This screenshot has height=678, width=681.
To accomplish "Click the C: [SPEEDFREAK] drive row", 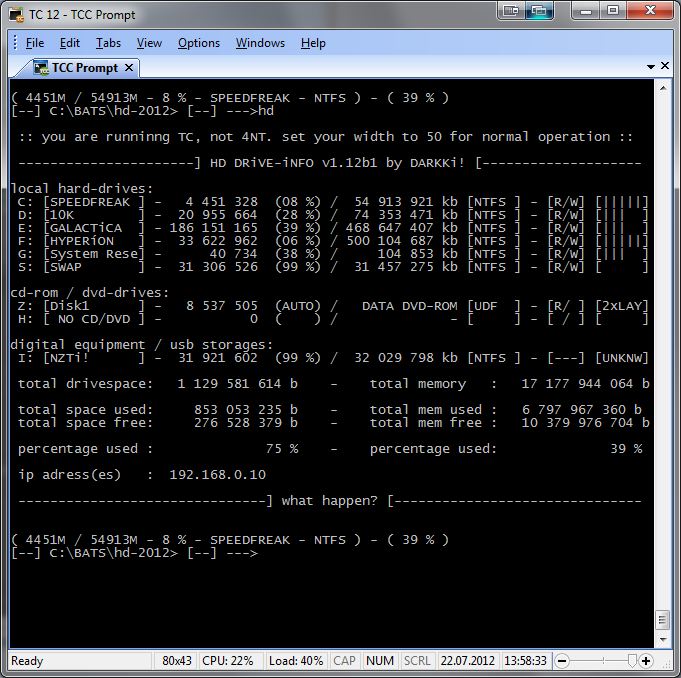I will click(x=333, y=202).
